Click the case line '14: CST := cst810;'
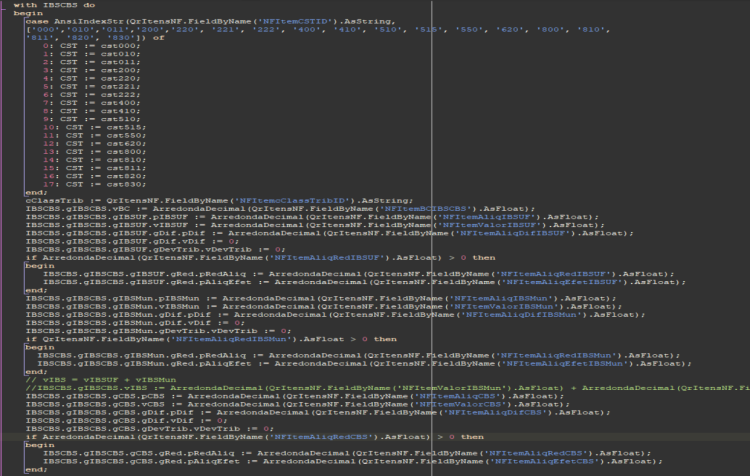 [94, 160]
